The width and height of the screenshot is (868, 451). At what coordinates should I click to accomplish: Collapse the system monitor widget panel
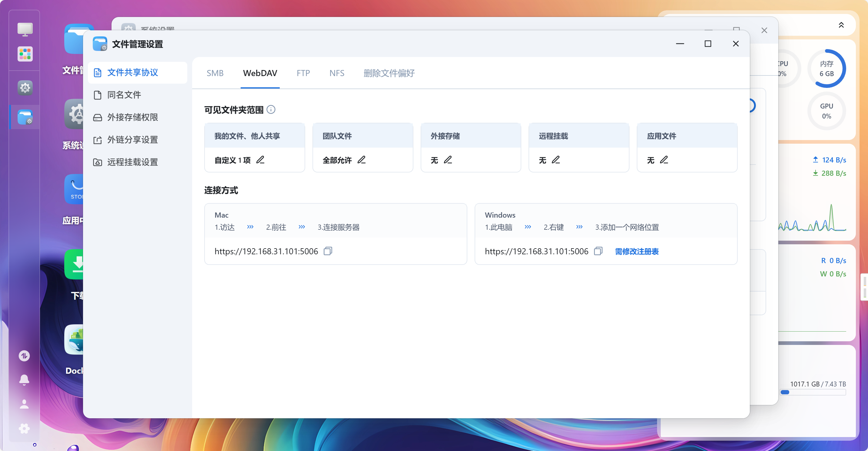click(841, 25)
